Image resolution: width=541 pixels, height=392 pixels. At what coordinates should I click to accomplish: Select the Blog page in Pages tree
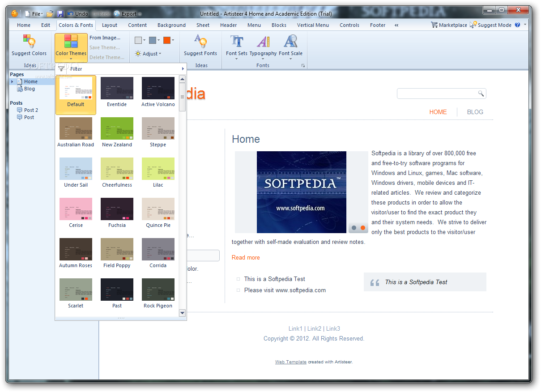point(26,89)
